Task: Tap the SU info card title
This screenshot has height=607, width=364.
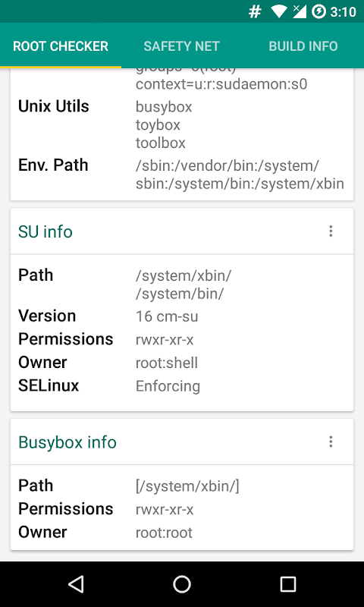Action: [x=45, y=231]
